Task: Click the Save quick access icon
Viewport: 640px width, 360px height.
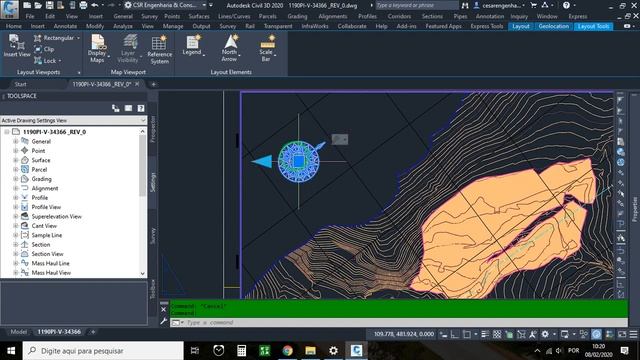Action: 49,5
